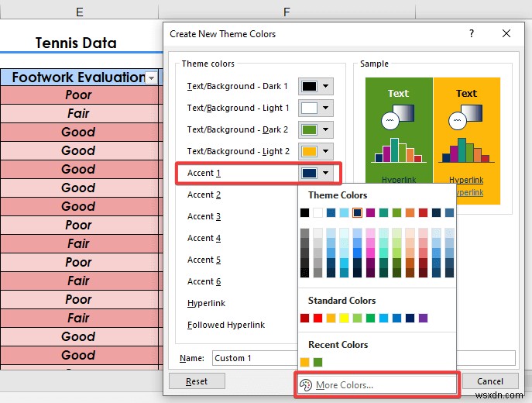Viewport: 532px width, 403px height.
Task: Click the yellow sample preview chart
Action: (x=466, y=150)
